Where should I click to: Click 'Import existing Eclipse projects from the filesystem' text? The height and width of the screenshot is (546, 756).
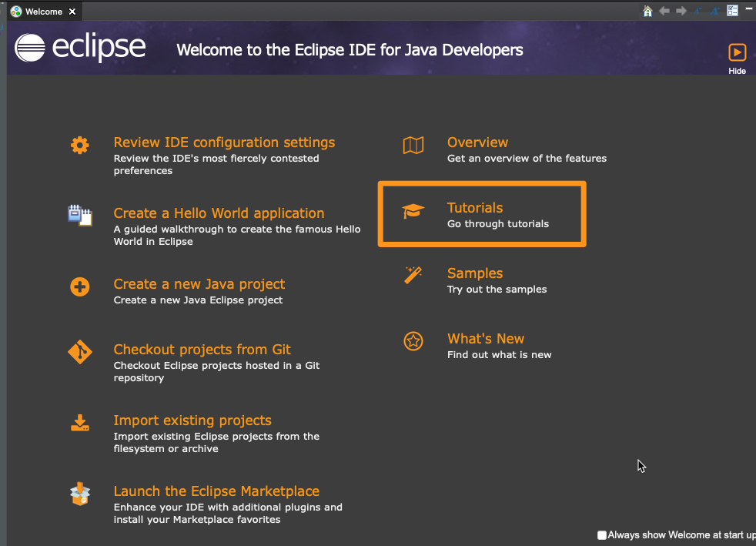pos(216,442)
